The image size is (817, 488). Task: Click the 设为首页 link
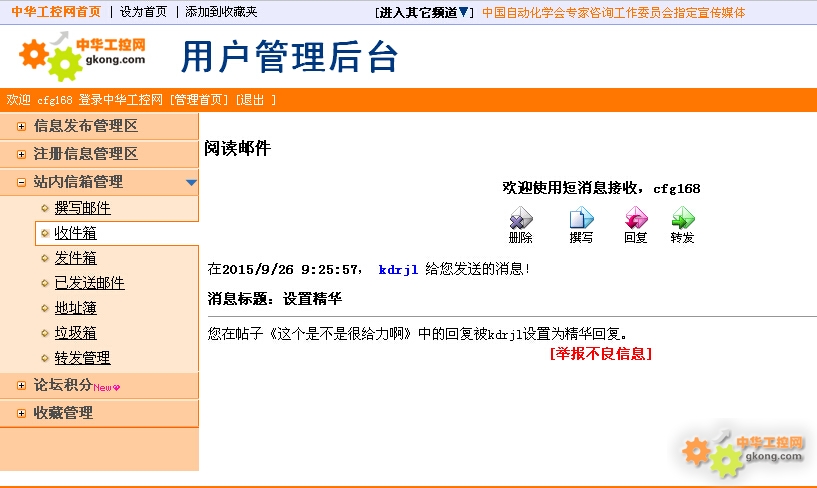click(143, 11)
